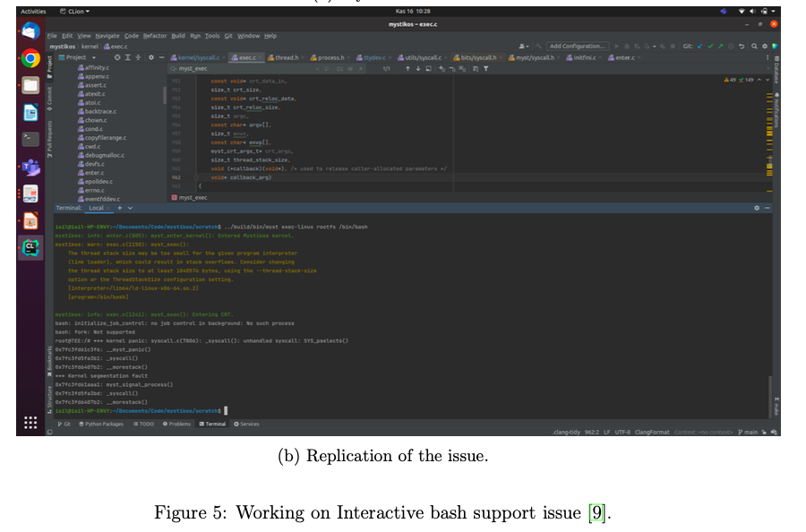The width and height of the screenshot is (806, 532).
Task: Click the Git update project arrow
Action: coord(698,46)
